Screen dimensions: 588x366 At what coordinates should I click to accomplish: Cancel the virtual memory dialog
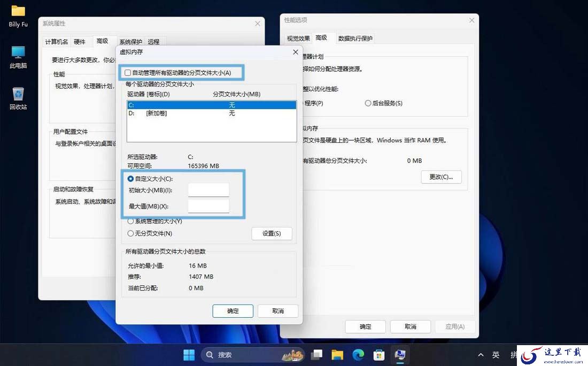point(278,311)
